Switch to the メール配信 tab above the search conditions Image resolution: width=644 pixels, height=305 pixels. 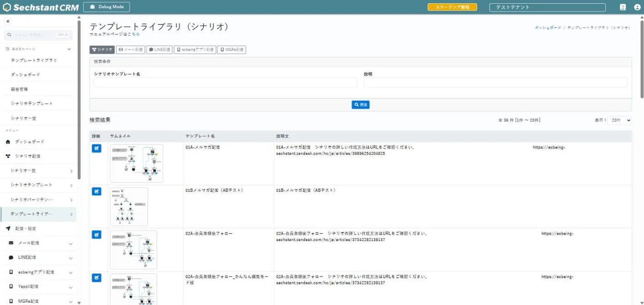click(x=131, y=50)
